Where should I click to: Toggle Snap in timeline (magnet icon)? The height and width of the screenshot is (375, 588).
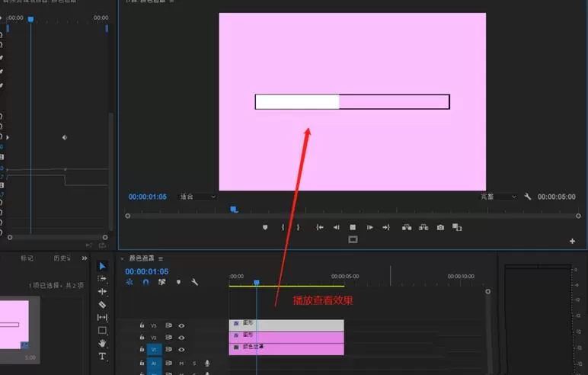[x=146, y=282]
